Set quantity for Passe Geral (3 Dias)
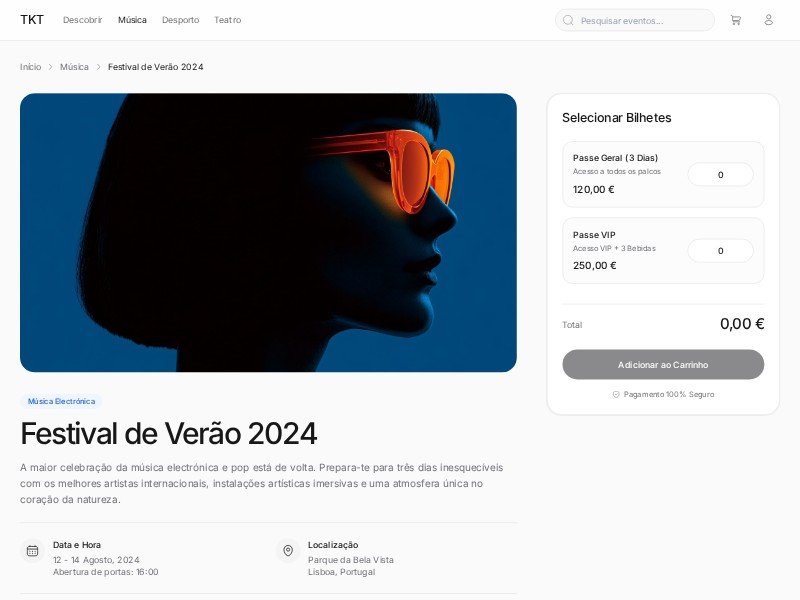Image resolution: width=800 pixels, height=600 pixels. point(720,174)
